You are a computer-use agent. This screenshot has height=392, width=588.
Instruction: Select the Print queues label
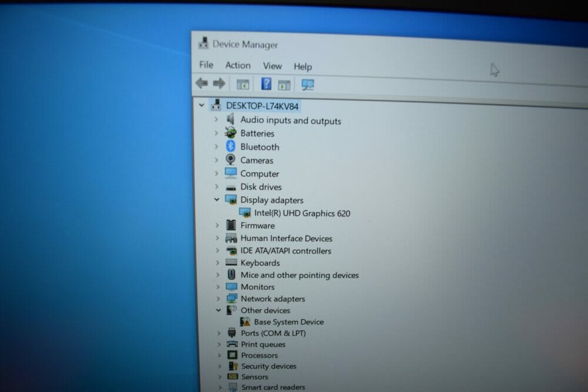click(x=263, y=344)
